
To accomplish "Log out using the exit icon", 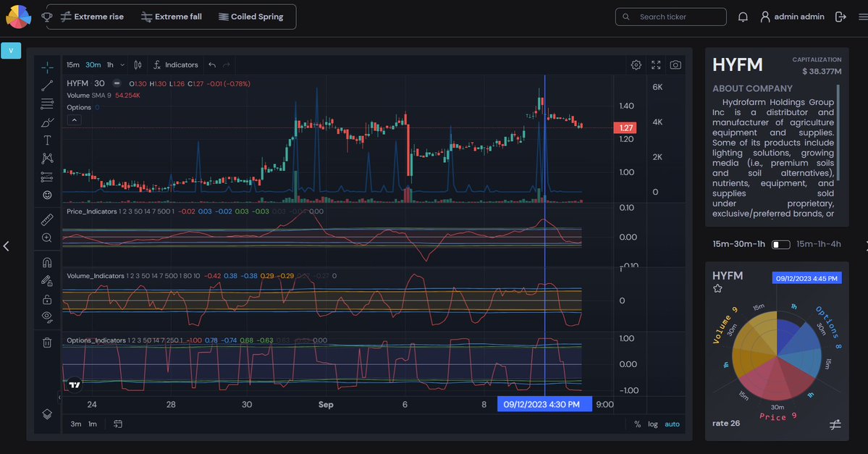I will tap(840, 17).
